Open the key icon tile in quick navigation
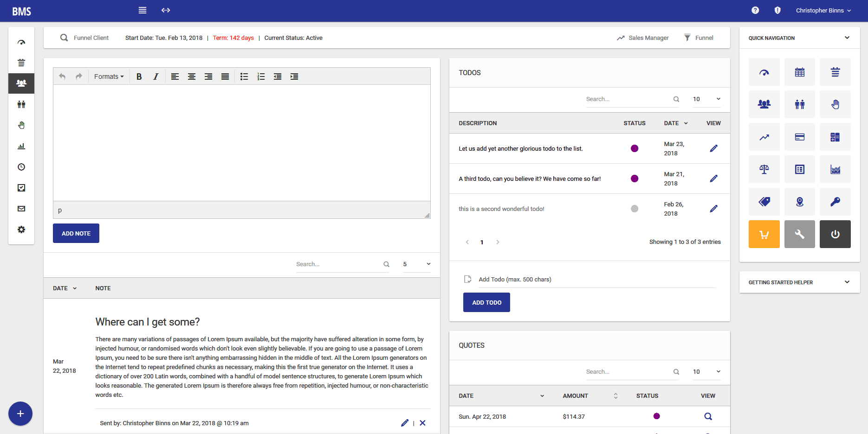The width and height of the screenshot is (868, 434). pos(835,202)
